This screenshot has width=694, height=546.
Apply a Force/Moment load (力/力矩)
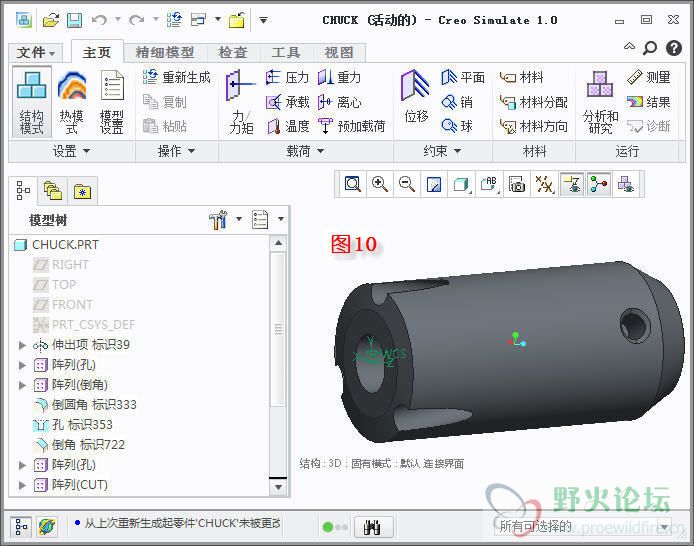(241, 102)
